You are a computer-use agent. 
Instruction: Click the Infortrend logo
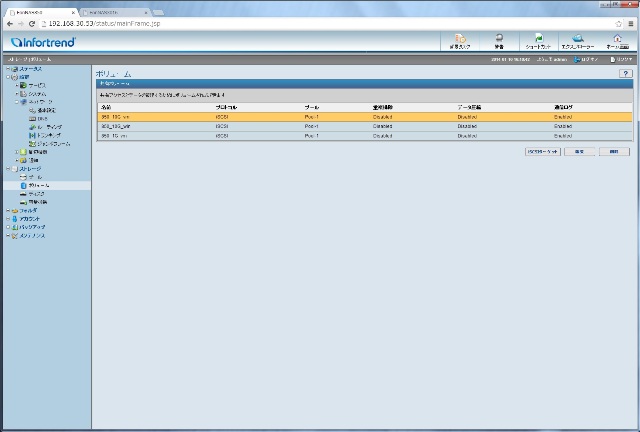click(x=45, y=42)
